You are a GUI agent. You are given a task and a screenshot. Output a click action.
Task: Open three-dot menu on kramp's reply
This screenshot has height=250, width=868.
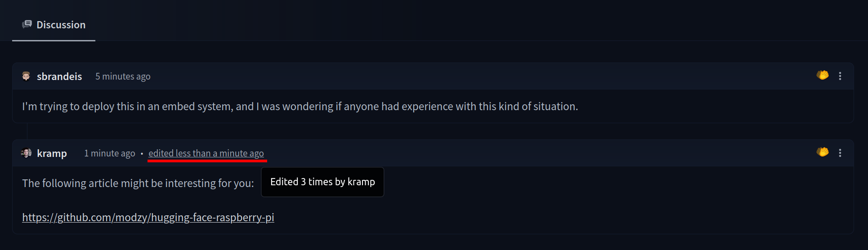tap(840, 153)
